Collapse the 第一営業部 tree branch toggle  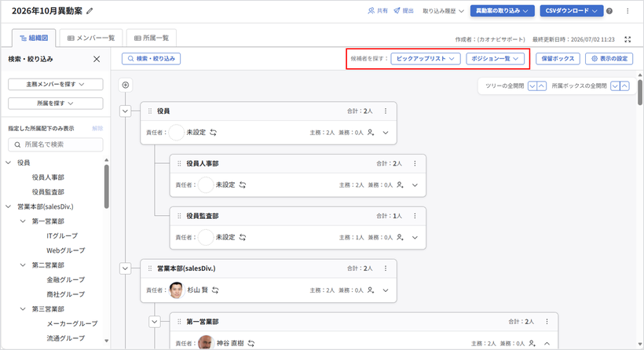coord(155,322)
